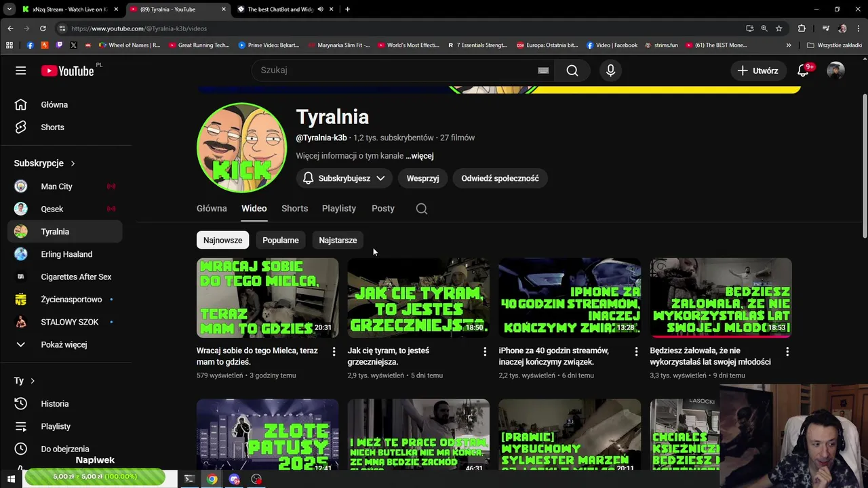Start voice search with microphone icon
Viewport: 868px width, 488px height.
click(x=610, y=70)
